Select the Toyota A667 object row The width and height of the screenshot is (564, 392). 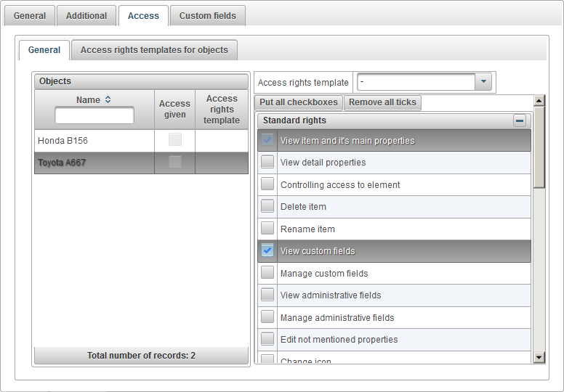tap(94, 163)
